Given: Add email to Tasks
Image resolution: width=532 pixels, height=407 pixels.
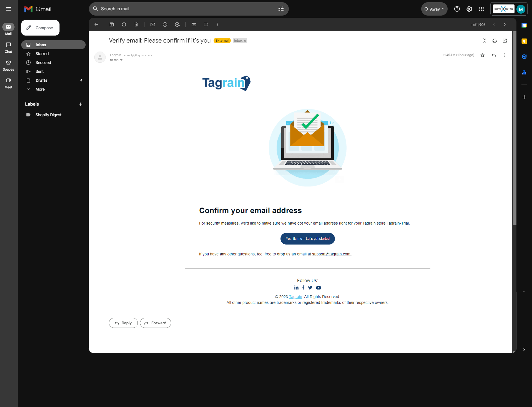Looking at the screenshot, I should pyautogui.click(x=177, y=24).
